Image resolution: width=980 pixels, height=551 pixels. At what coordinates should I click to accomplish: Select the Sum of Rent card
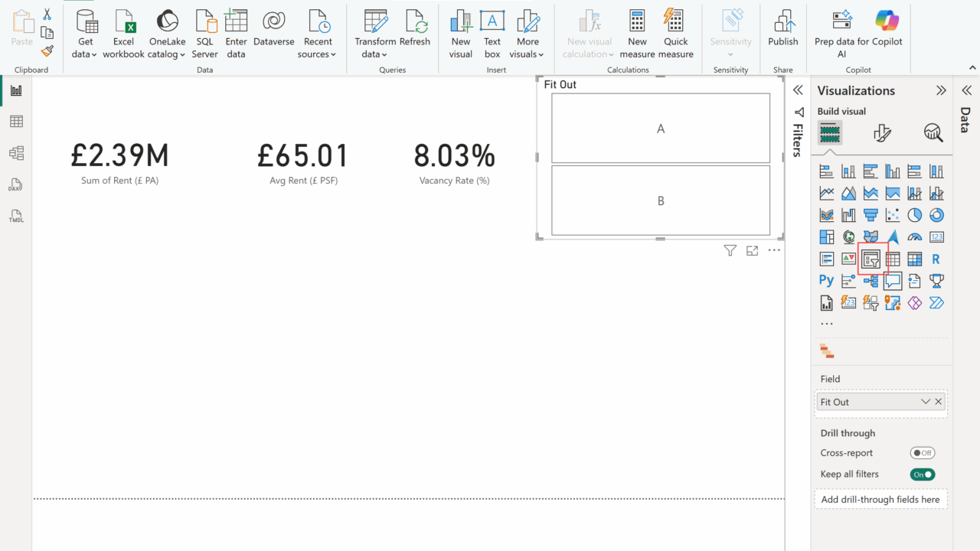120,163
